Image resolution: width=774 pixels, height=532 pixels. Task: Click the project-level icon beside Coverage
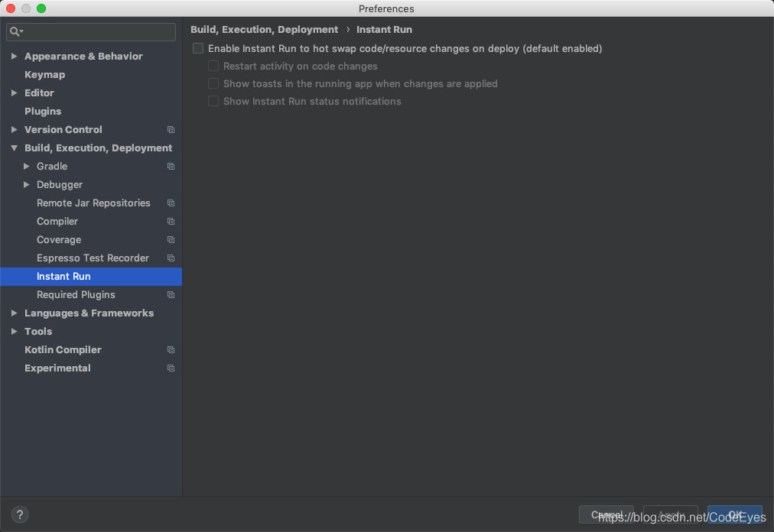coord(171,240)
